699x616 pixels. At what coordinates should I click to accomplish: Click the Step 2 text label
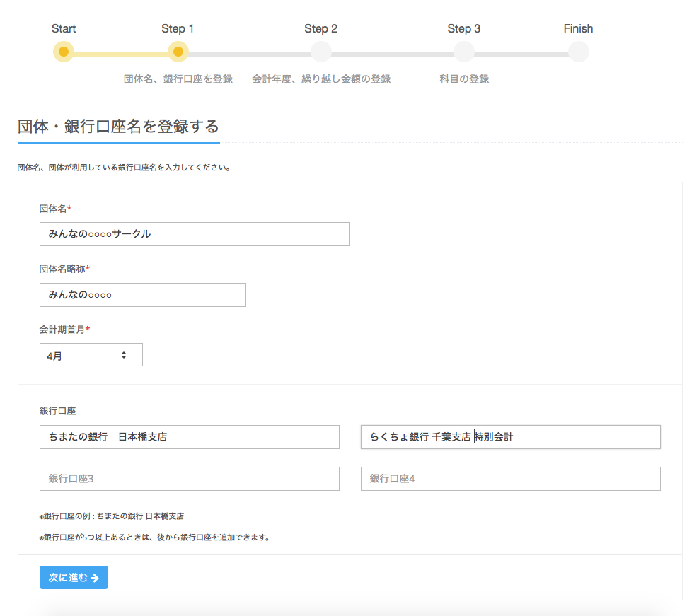pyautogui.click(x=320, y=29)
